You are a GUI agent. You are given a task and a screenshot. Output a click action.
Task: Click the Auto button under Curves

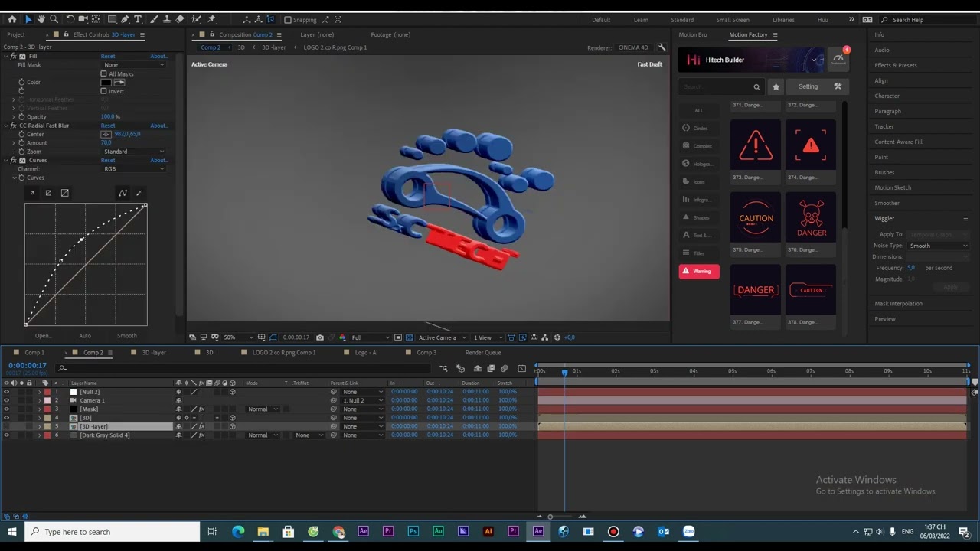(85, 336)
